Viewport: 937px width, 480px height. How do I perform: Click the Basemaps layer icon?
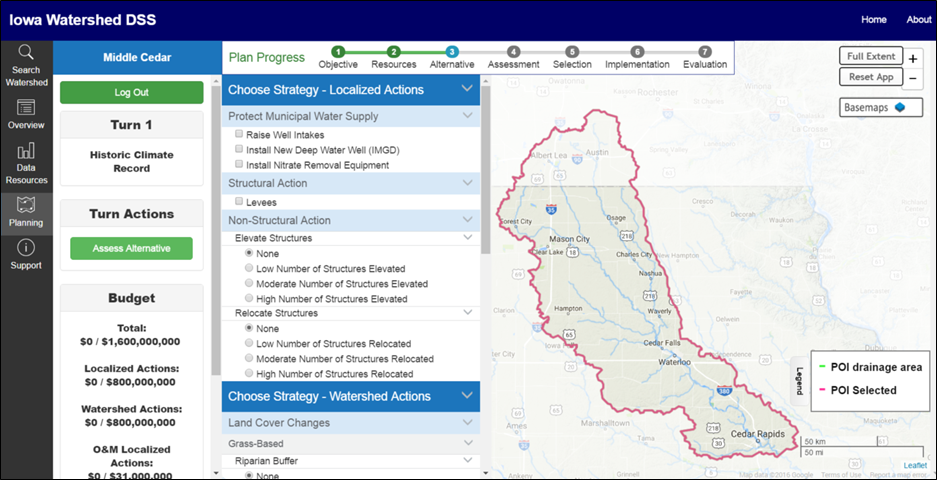click(900, 107)
